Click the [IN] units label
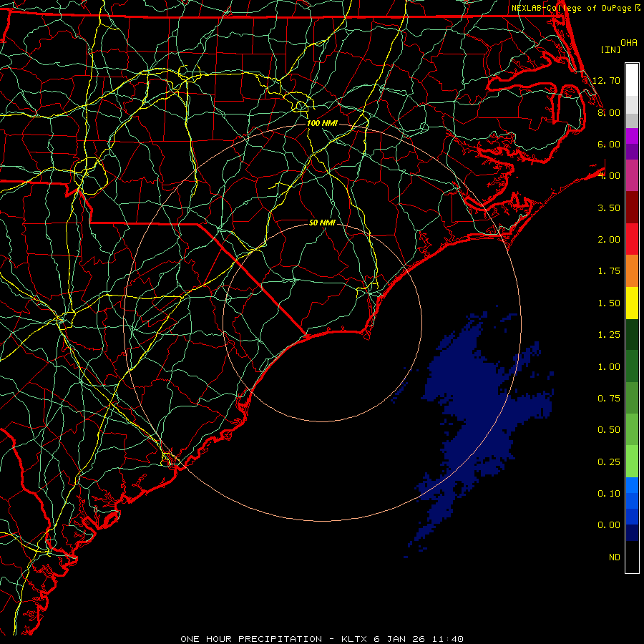The width and height of the screenshot is (644, 644). click(x=611, y=49)
